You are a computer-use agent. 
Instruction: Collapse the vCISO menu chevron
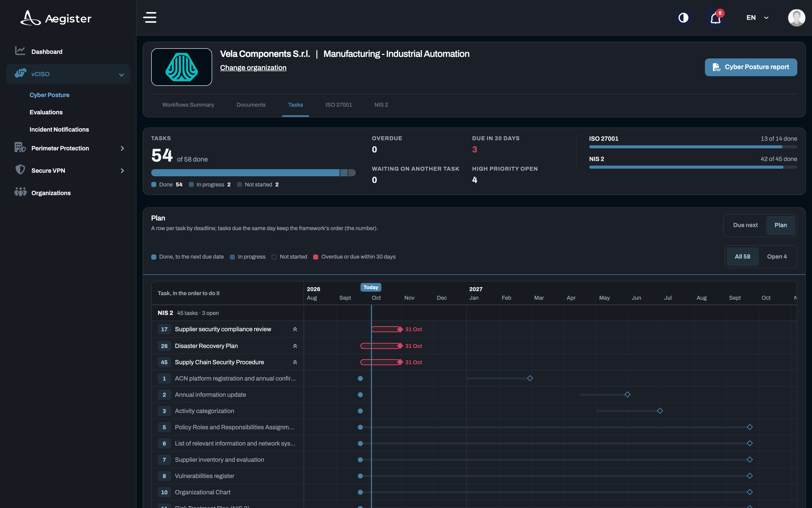pos(122,75)
